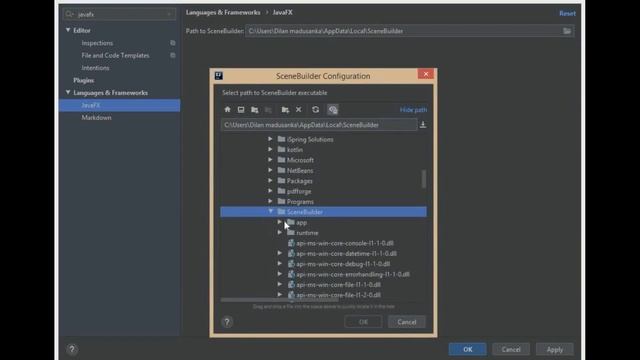
Task: Expand the runtime subfolder
Action: pos(280,232)
